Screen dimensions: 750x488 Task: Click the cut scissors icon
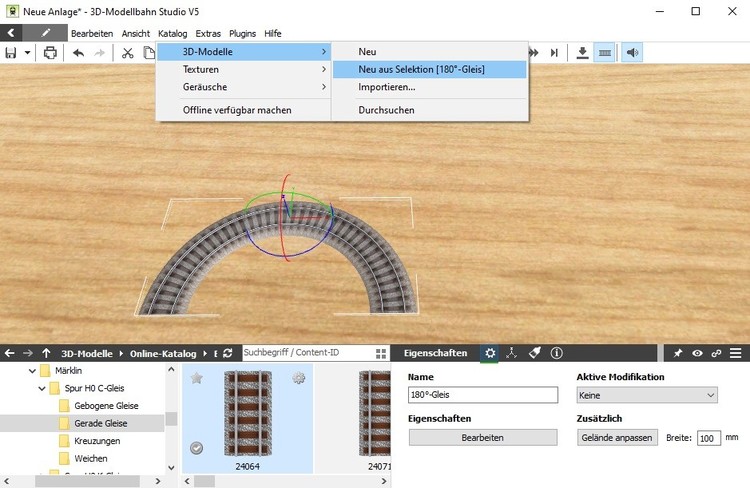[x=128, y=53]
